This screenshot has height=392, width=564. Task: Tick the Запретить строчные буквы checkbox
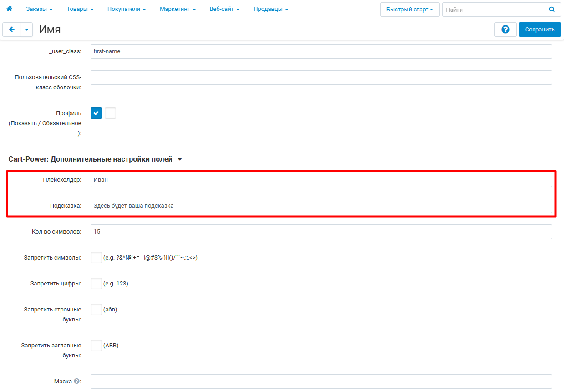click(x=96, y=310)
